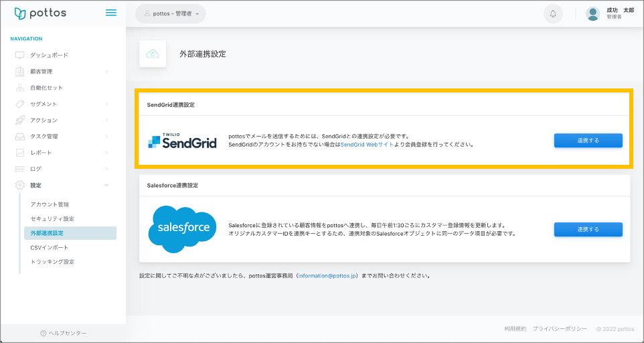The width and height of the screenshot is (644, 343).
Task: Click the customer management building icon
Action: (x=19, y=72)
